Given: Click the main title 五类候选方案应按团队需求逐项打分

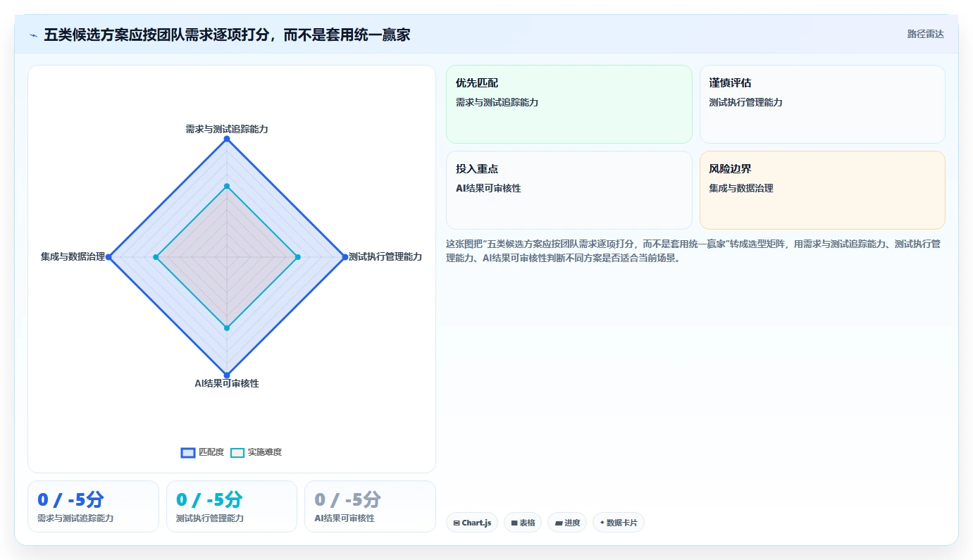Looking at the screenshot, I should pos(228,35).
